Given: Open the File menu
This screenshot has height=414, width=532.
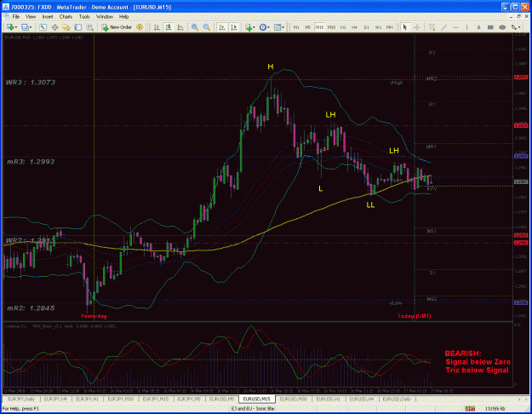Looking at the screenshot, I should pos(16,16).
